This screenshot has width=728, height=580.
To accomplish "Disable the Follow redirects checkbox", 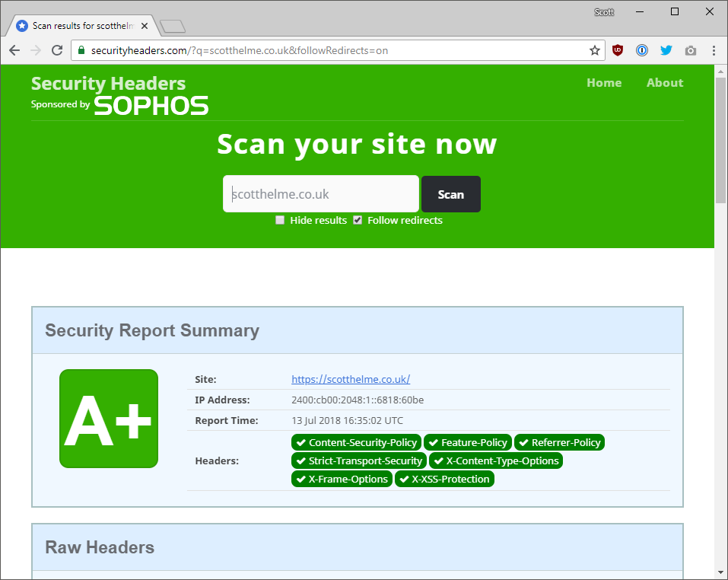I will click(x=357, y=219).
